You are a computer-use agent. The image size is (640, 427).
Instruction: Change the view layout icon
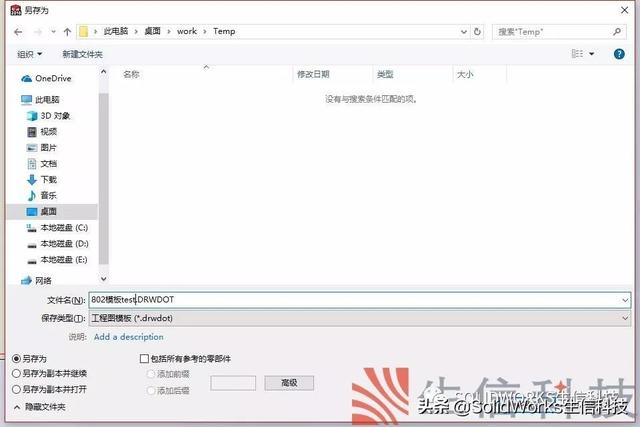(x=577, y=53)
